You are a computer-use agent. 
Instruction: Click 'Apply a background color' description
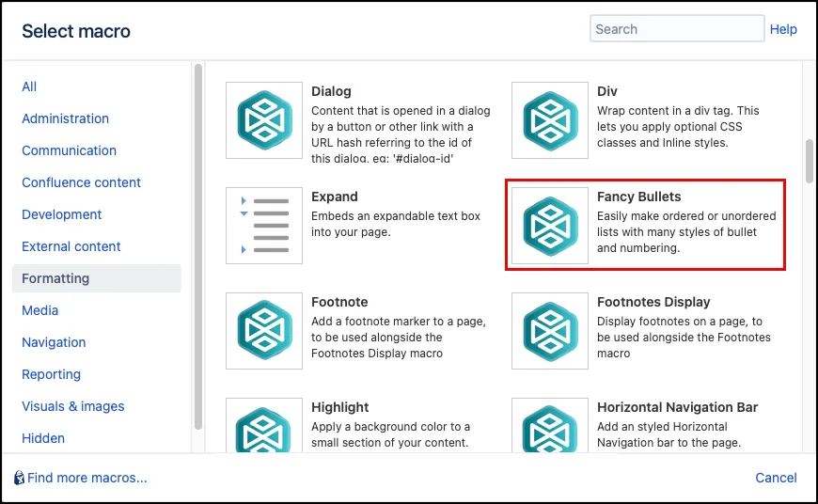pyautogui.click(x=391, y=434)
